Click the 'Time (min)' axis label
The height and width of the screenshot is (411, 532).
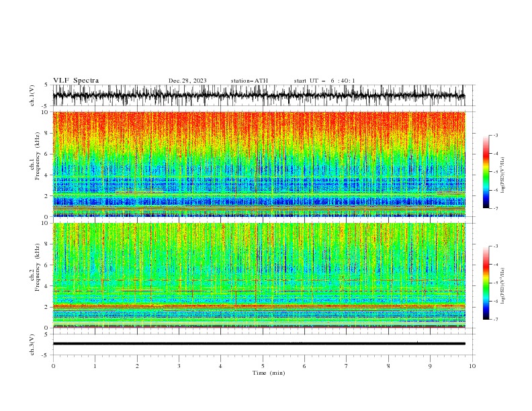[269, 373]
